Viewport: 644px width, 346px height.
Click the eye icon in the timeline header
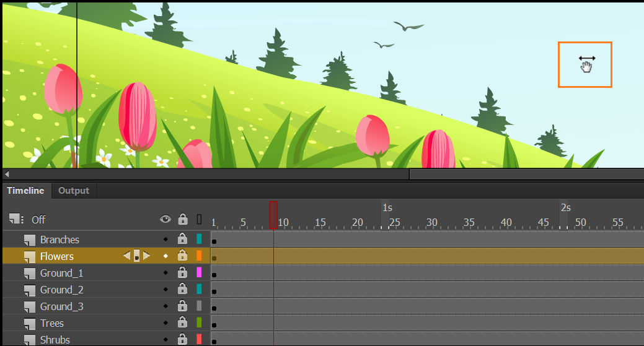[165, 219]
